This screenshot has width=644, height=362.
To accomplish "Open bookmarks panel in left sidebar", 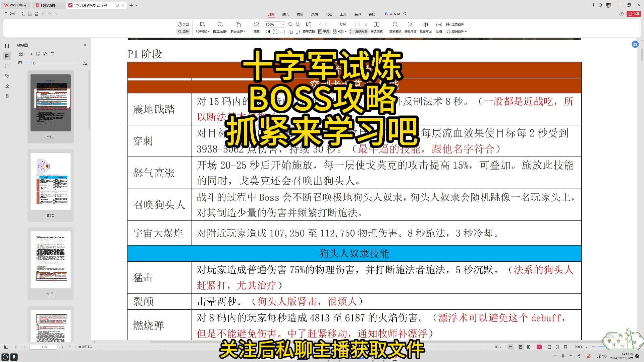I will pos(7,46).
